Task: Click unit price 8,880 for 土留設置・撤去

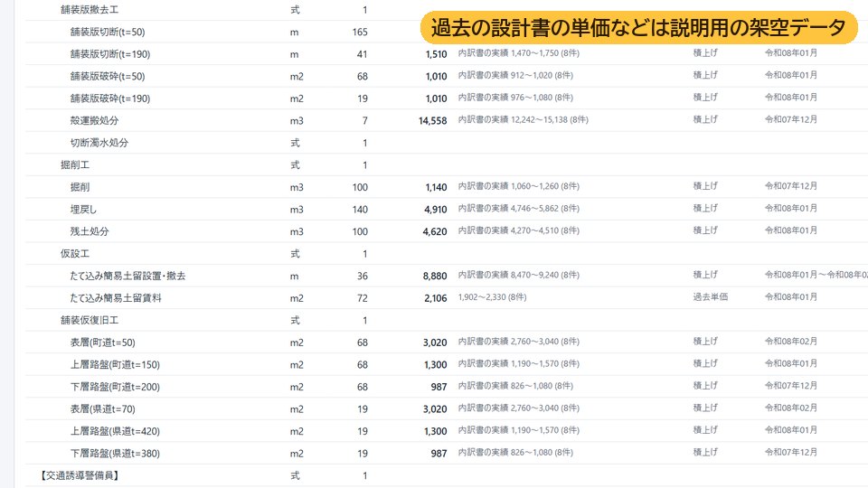Action: pos(435,276)
